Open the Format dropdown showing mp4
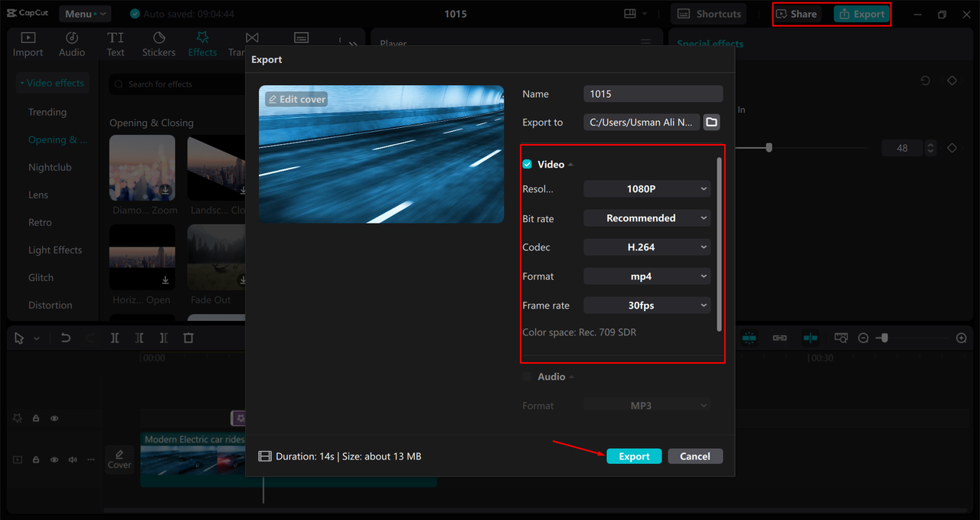Viewport: 980px width, 520px height. coord(647,276)
